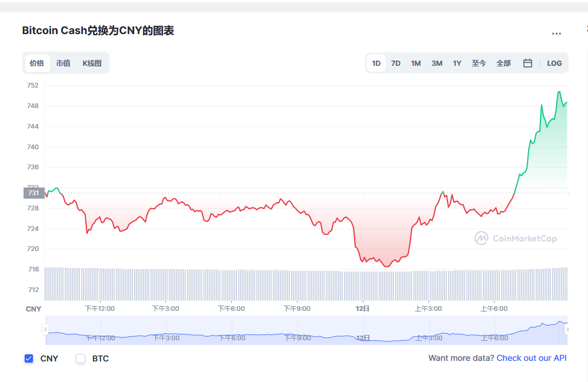
Task: Open the calendar date range picker
Action: click(x=527, y=63)
